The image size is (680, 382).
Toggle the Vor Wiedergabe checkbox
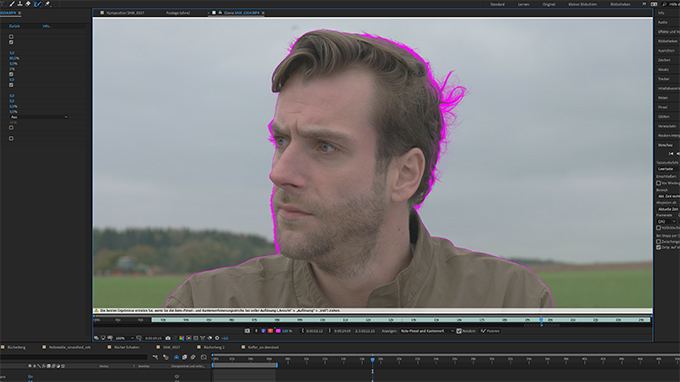pos(659,183)
